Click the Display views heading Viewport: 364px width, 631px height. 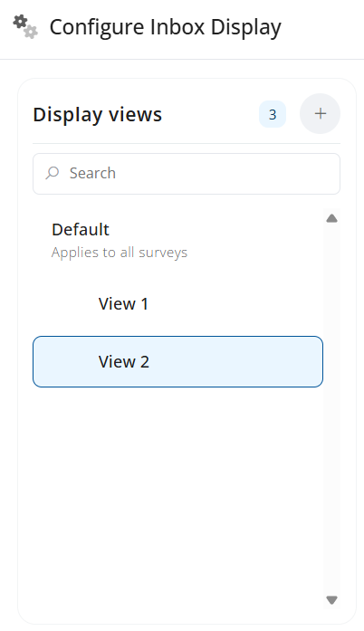(98, 115)
